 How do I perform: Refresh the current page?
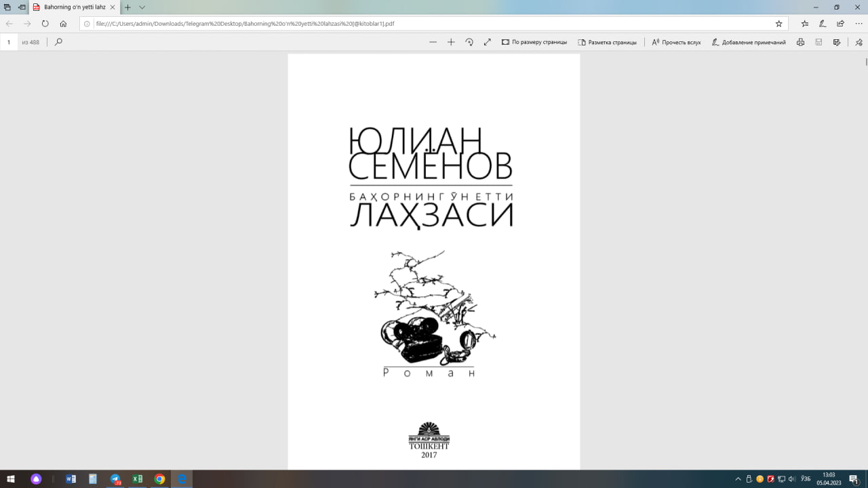tap(44, 22)
